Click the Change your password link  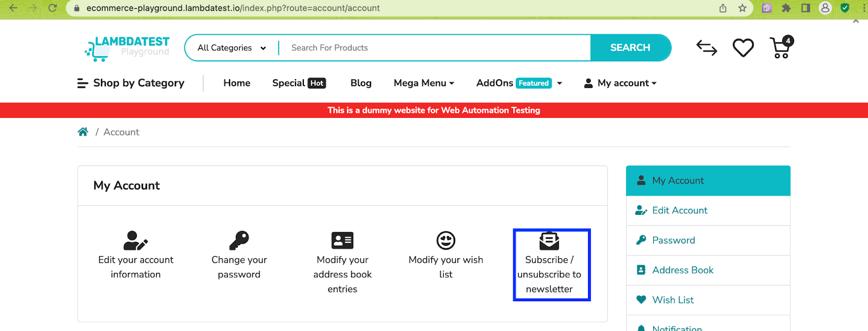(x=239, y=267)
